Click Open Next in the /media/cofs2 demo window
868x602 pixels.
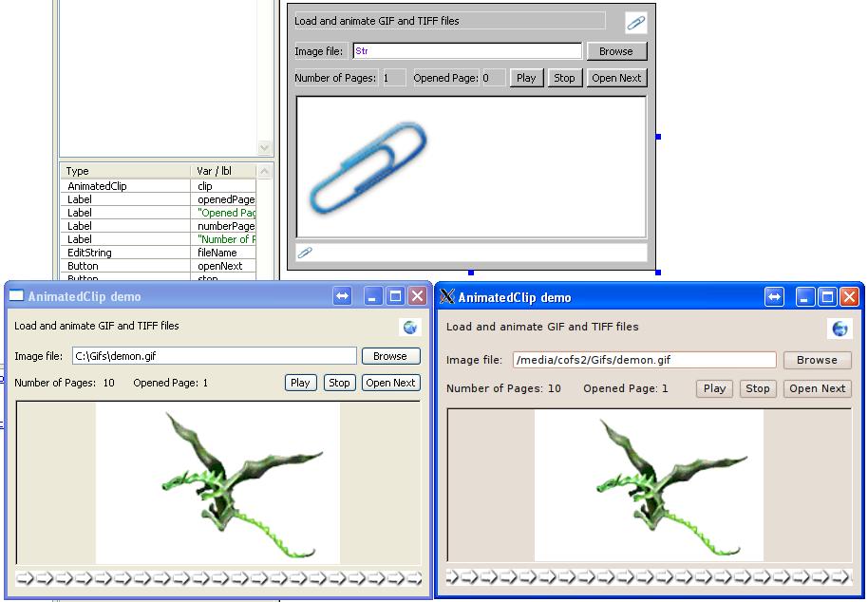pyautogui.click(x=817, y=388)
